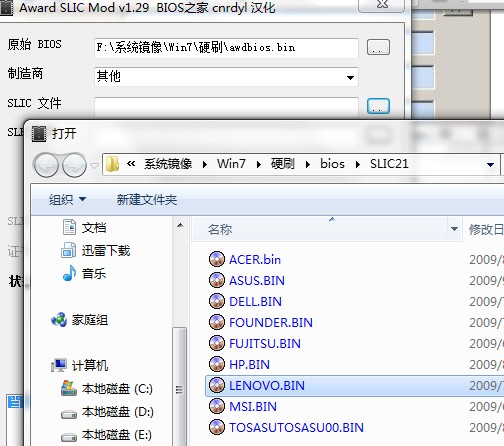
Task: Click the folder icon in address bar
Action: [112, 164]
